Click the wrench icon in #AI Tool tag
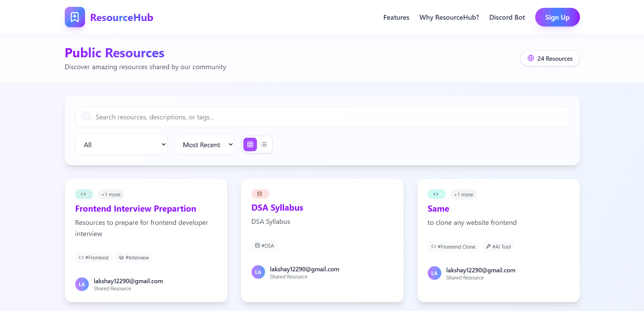Screen dimensions: 644x311 pyautogui.click(x=488, y=247)
